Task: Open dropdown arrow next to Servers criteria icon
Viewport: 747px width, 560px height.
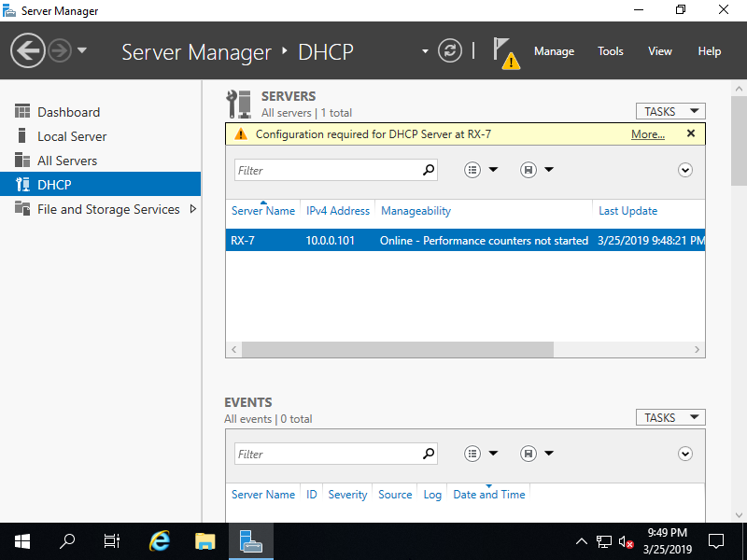Action: 493,169
